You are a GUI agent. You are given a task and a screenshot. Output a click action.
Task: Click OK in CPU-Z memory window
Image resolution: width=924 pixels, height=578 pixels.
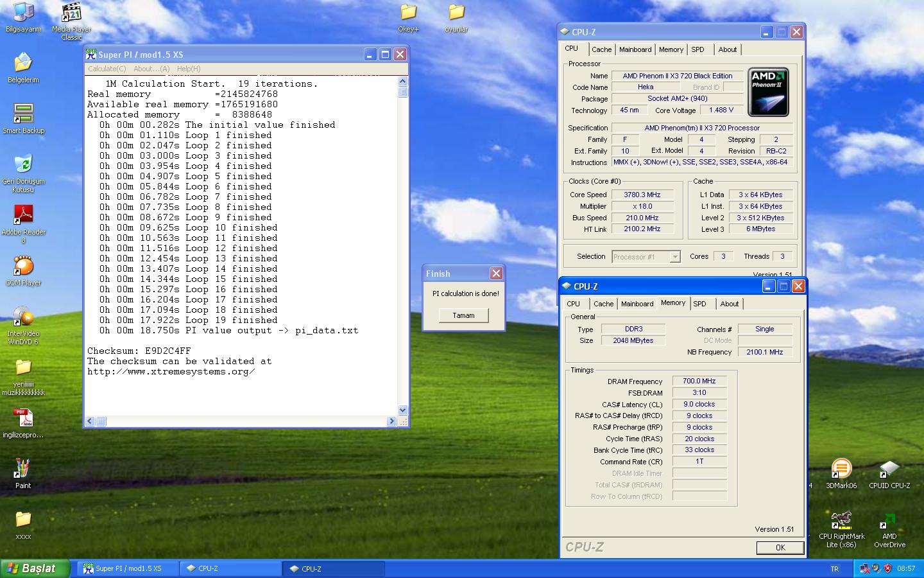pyautogui.click(x=780, y=547)
